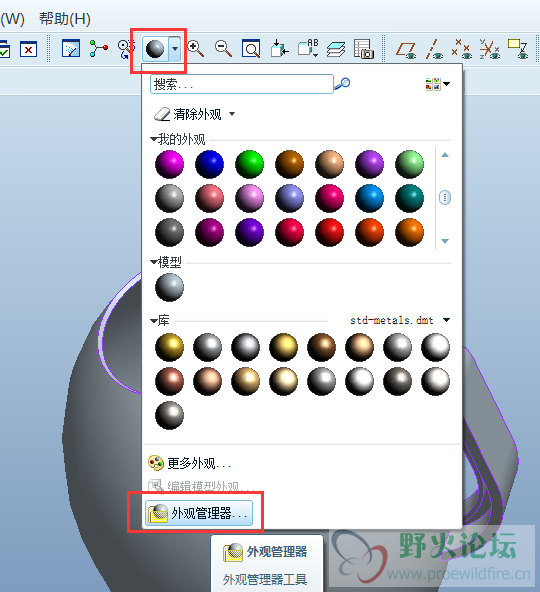Collapse the My Appearances (我的外观) section
Image resolution: width=540 pixels, height=592 pixels.
[153, 139]
